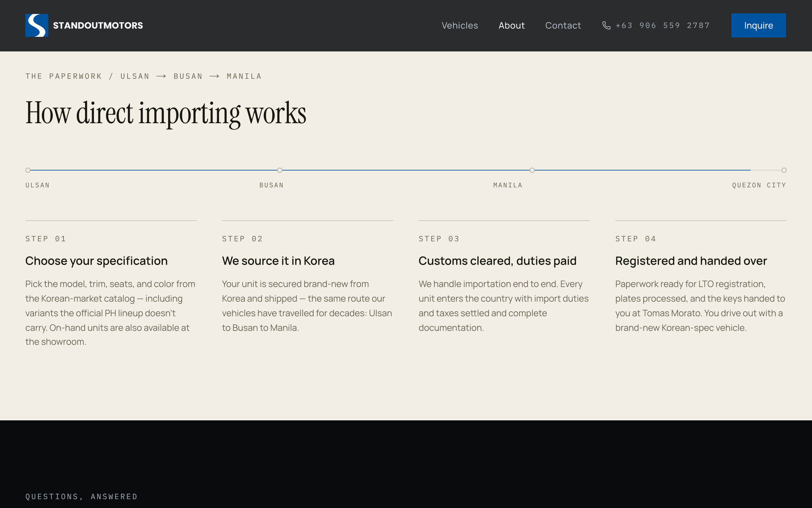This screenshot has width=812, height=508.
Task: Open the Vehicles nav item
Action: pyautogui.click(x=460, y=25)
